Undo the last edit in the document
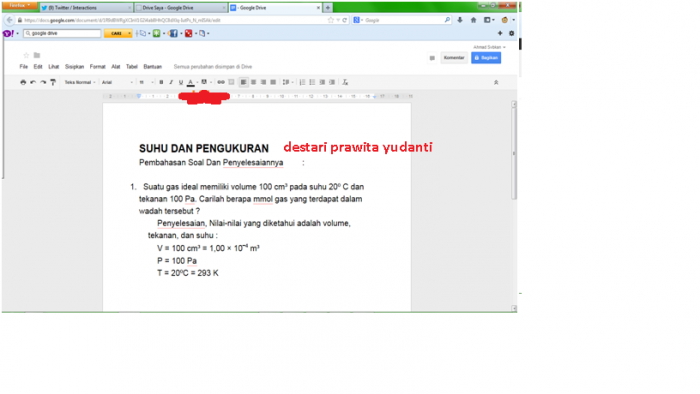700x394 pixels. click(x=33, y=82)
